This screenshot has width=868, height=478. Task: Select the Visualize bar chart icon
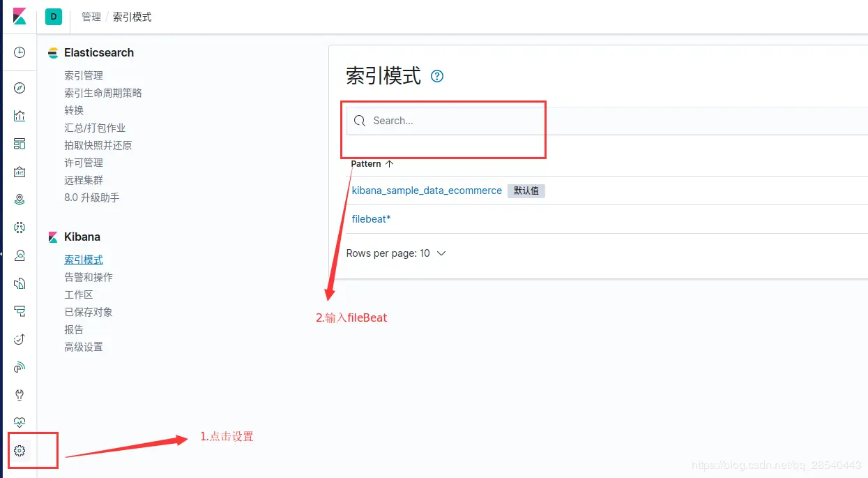point(19,116)
